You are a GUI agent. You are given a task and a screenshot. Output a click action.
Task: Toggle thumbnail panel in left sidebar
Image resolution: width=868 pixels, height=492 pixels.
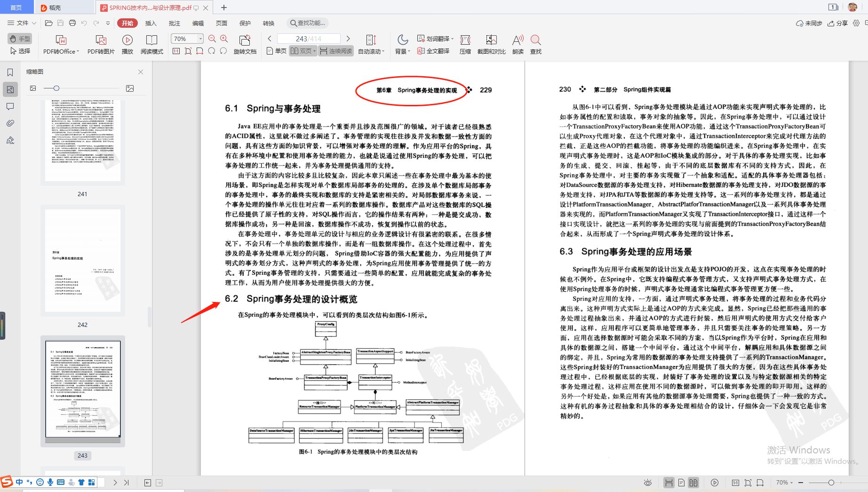pyautogui.click(x=10, y=89)
